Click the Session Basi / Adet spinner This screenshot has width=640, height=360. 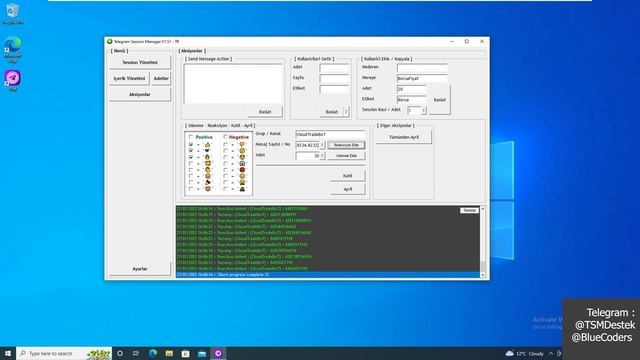(423, 110)
